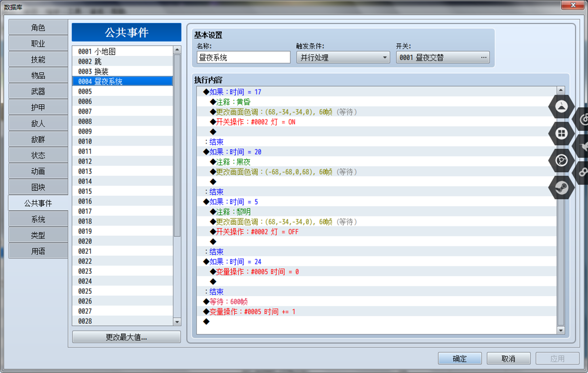The image size is (588, 373).
Task: Click the event list scroll-down arrow
Action: pos(177,322)
